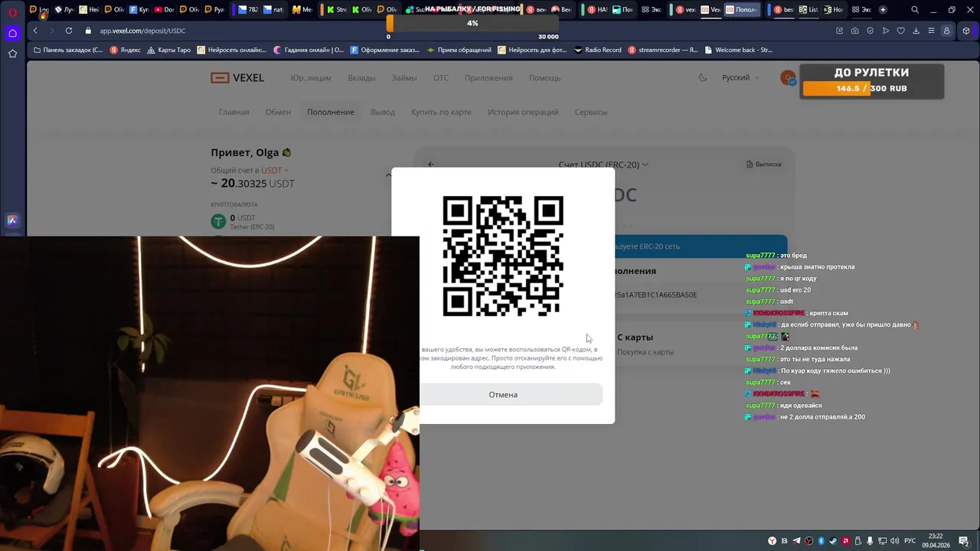Switch to the Вывод tab
Viewport: 980px width, 551px height.
[383, 112]
